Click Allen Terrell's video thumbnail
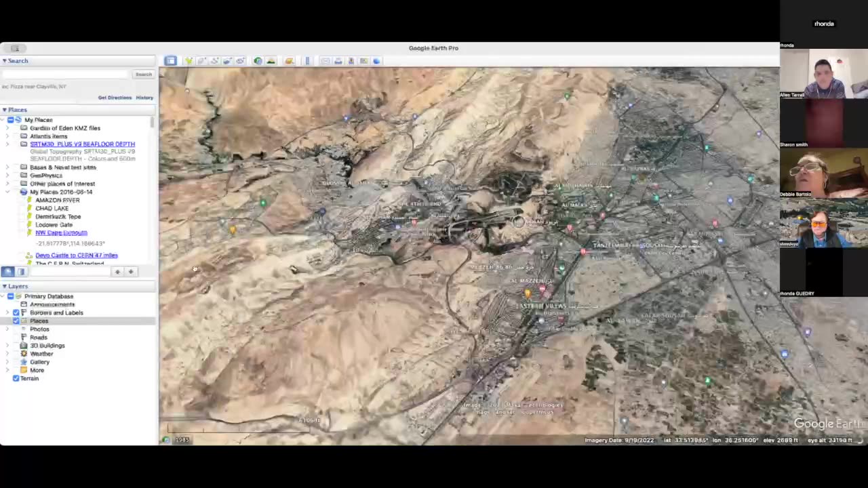Viewport: 868px width, 488px height. click(x=824, y=75)
